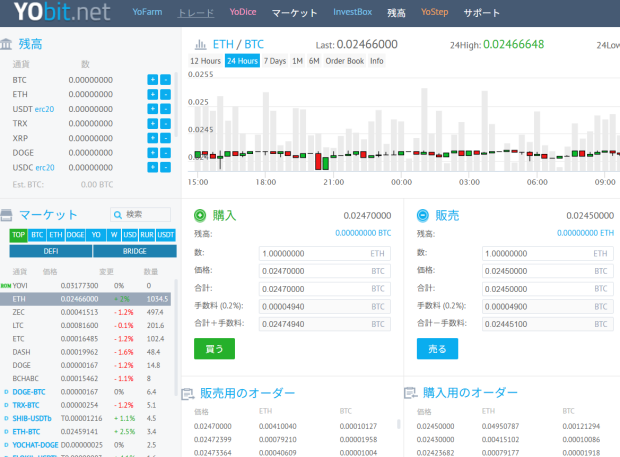
Task: Click the sell orders list icon
Action: (188, 394)
